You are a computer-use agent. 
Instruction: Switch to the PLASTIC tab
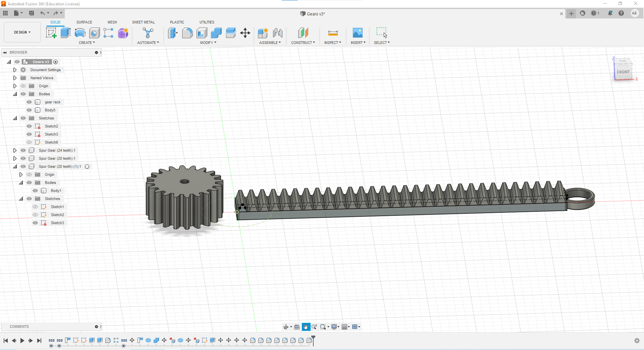[x=177, y=22]
